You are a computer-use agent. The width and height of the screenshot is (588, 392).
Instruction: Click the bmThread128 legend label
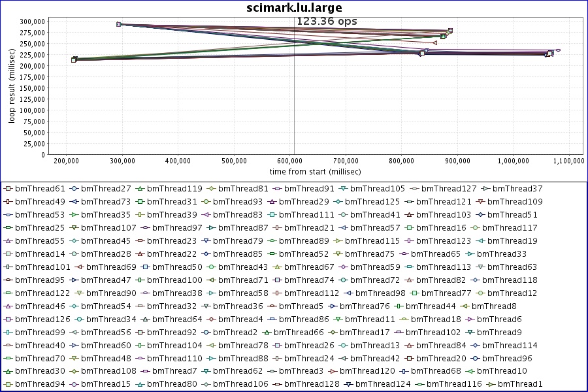(308, 384)
